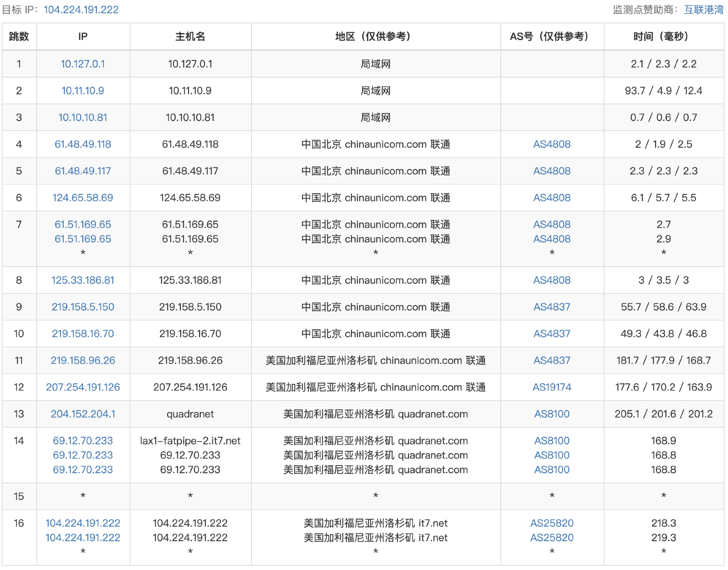Open the IP link 61.48.49.118
This screenshot has width=728, height=570.
click(x=83, y=144)
